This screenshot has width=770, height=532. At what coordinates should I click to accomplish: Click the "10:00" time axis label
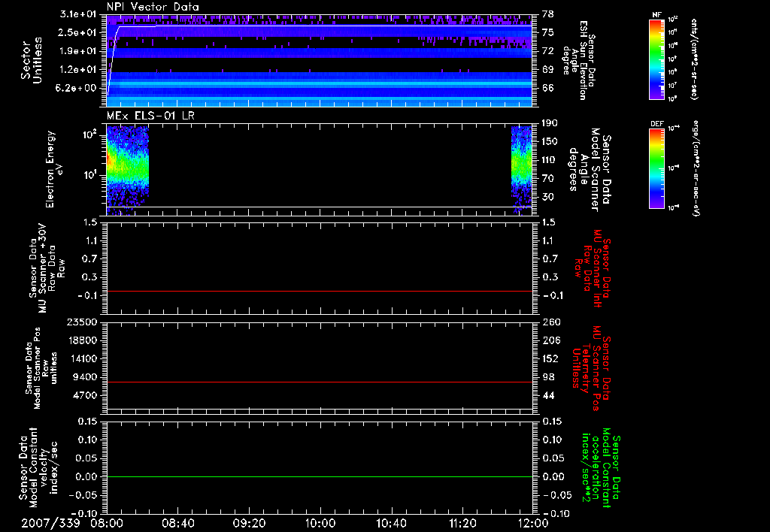[x=320, y=523]
